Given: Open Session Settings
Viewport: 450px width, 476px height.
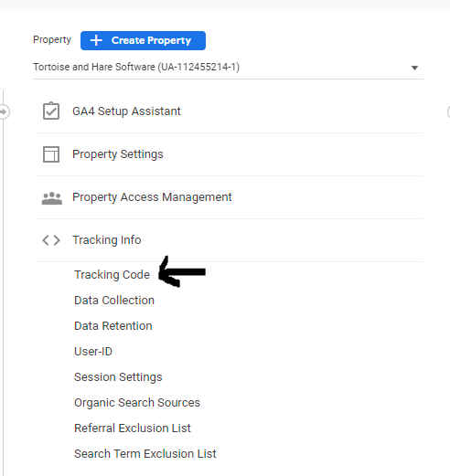Looking at the screenshot, I should (x=118, y=377).
